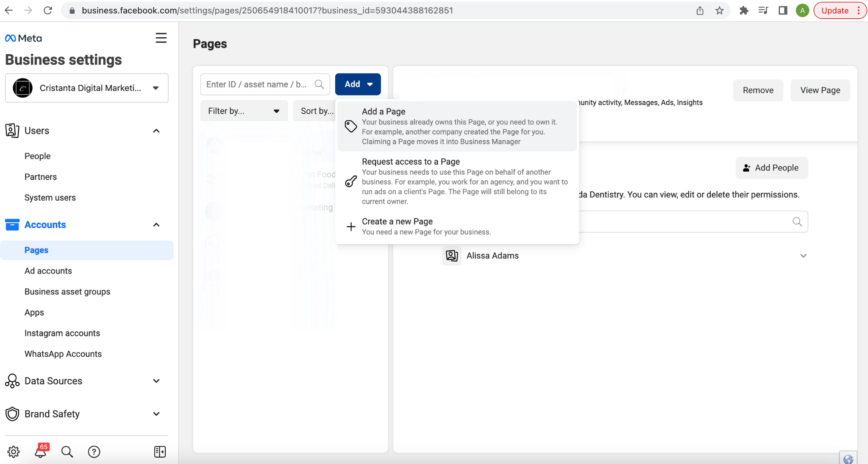This screenshot has height=464, width=868.
Task: Click the Enter ID / asset name search field
Action: click(257, 84)
